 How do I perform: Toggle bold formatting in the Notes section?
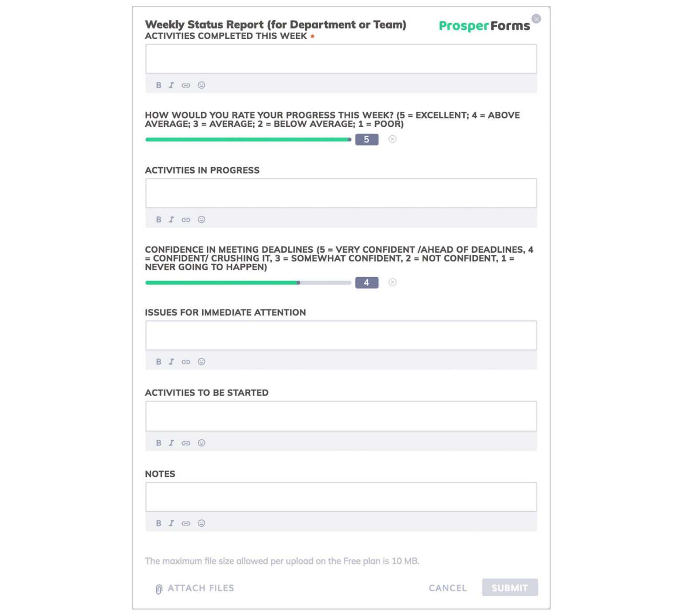click(159, 523)
